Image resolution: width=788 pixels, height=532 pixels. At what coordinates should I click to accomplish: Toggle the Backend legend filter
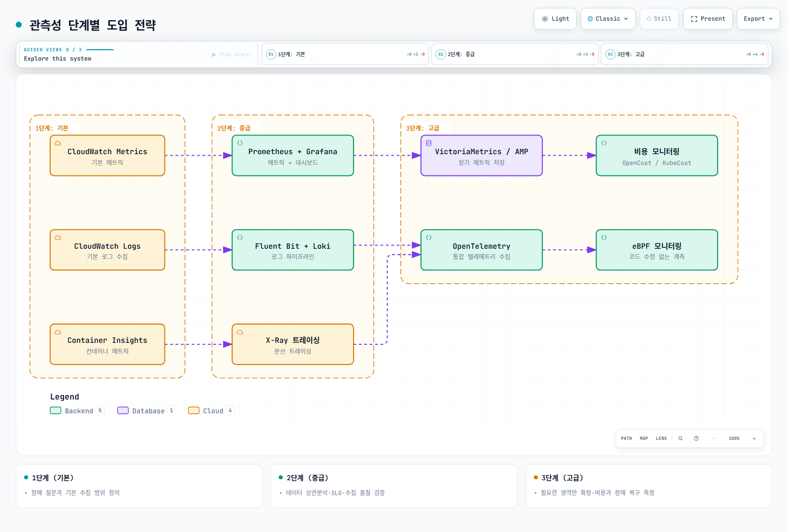(x=77, y=411)
